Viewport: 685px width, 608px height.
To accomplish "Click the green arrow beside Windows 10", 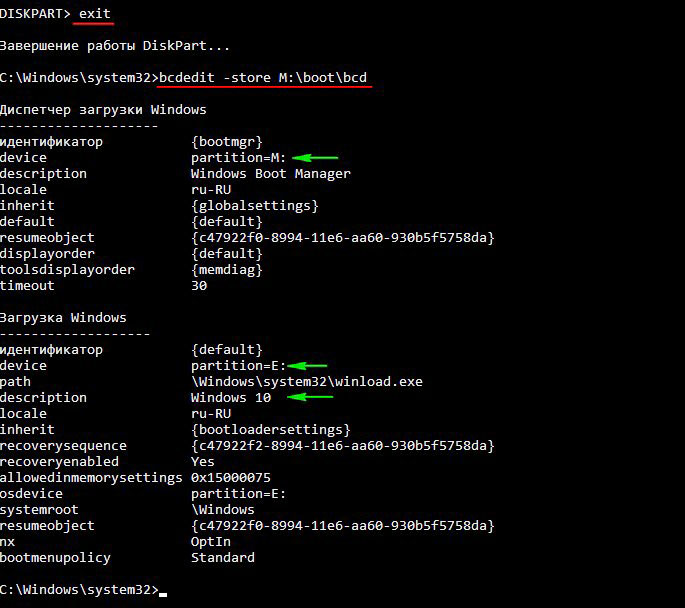I will coord(310,397).
